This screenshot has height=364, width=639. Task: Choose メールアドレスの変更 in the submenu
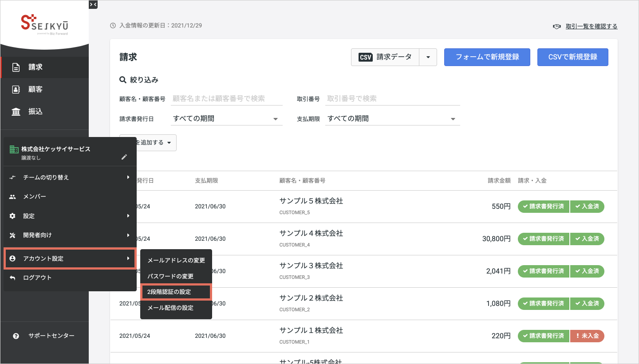[x=176, y=260]
